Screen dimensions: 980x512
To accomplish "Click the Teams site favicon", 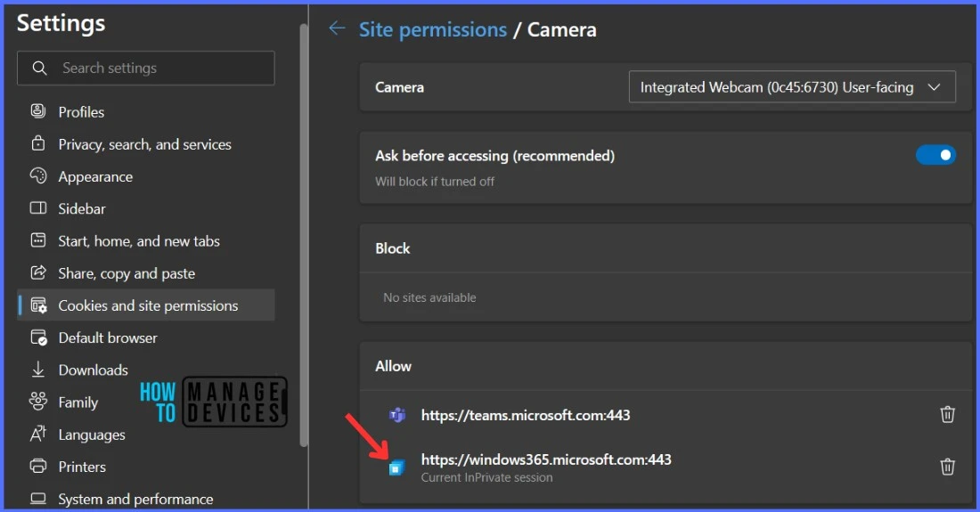I will click(396, 415).
